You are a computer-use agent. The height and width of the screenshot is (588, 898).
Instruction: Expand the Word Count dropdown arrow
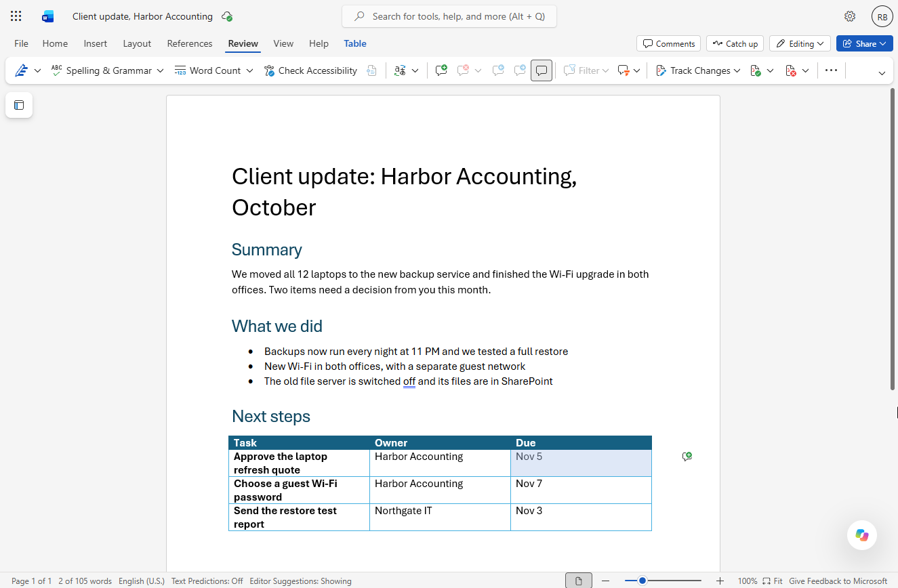pos(249,70)
